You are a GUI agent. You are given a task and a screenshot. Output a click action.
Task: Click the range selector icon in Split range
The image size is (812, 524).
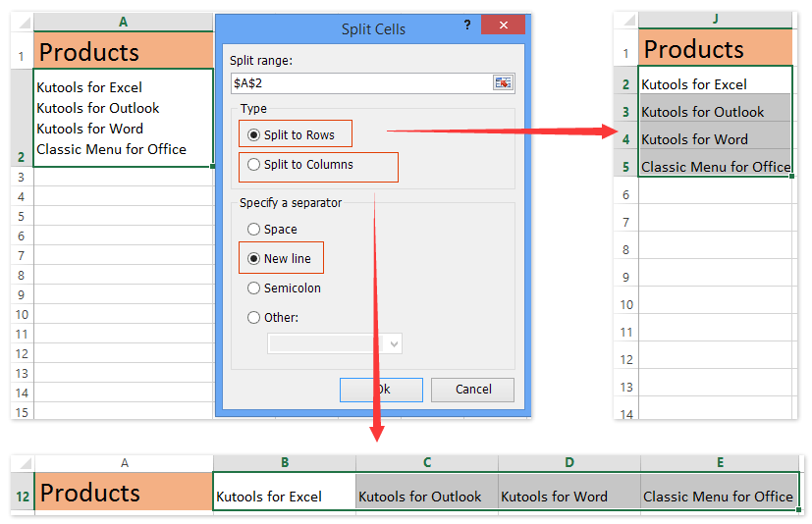click(x=503, y=83)
